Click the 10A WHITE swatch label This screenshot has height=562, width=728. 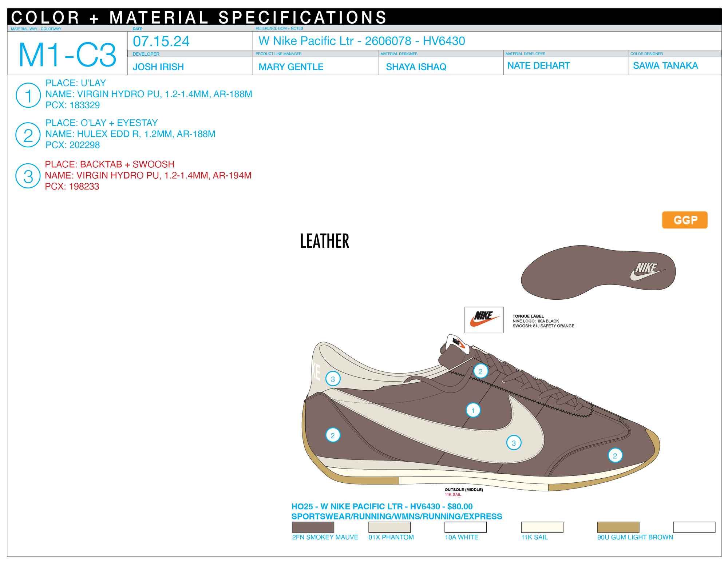pyautogui.click(x=462, y=537)
